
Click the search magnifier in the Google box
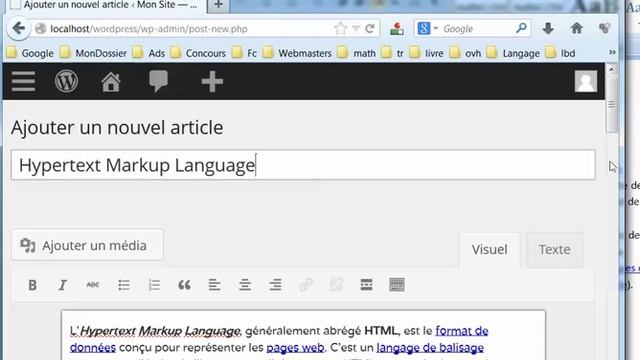pos(521,29)
